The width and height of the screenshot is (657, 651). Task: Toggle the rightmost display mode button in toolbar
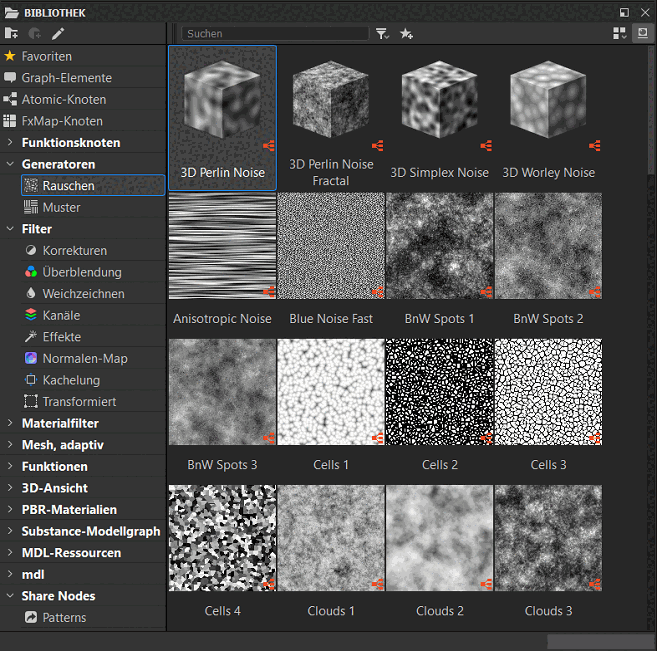coord(643,33)
